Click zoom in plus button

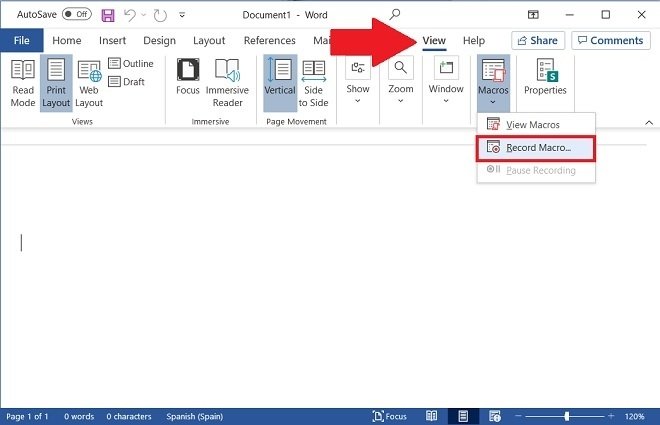611,416
